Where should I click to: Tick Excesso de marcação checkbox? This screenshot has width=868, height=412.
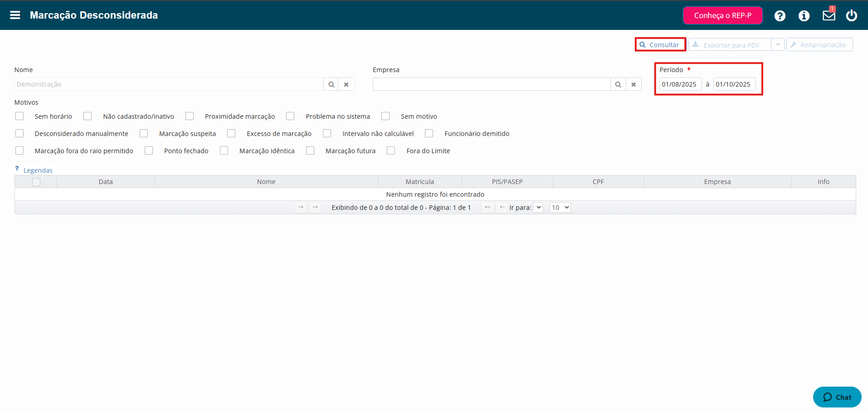click(x=231, y=133)
